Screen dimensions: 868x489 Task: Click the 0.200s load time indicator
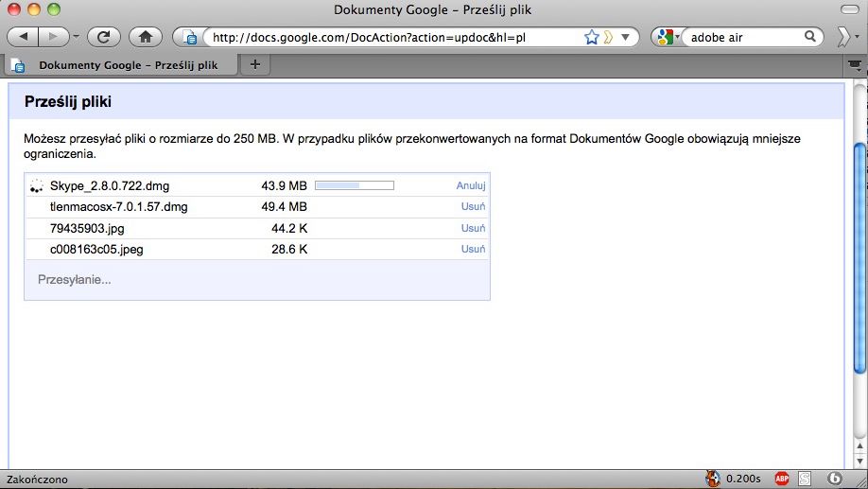(x=743, y=479)
